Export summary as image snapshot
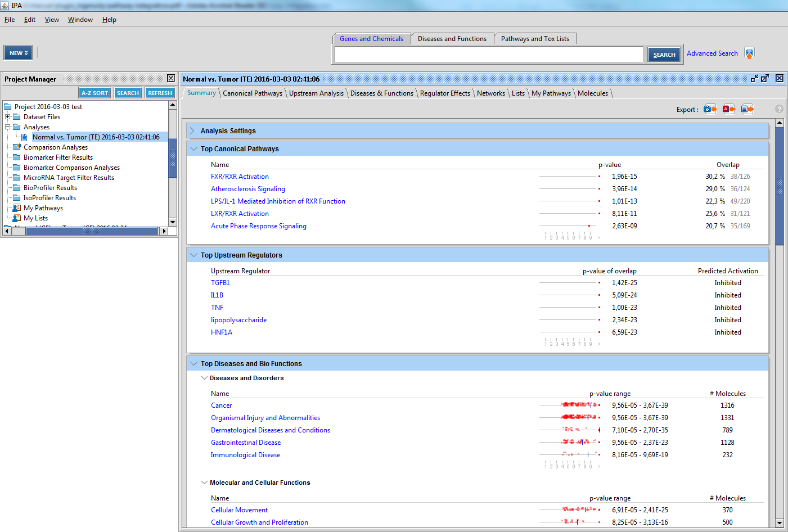The width and height of the screenshot is (788, 532). pyautogui.click(x=710, y=109)
